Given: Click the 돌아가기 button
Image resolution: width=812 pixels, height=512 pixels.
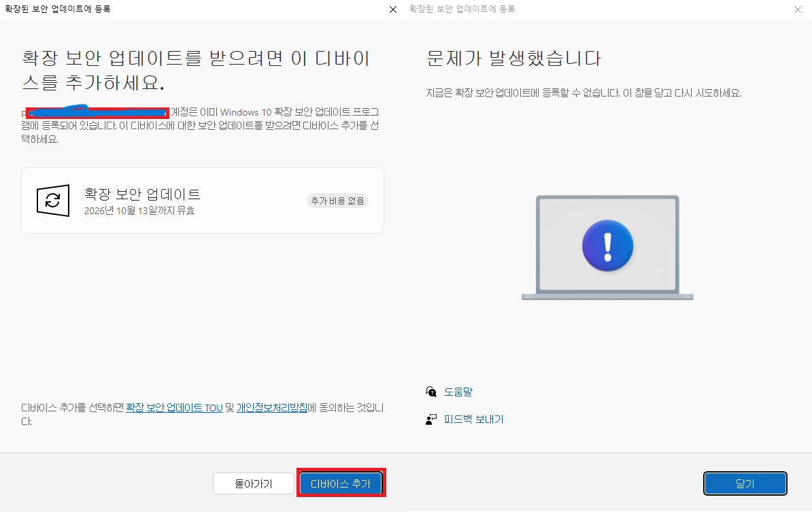Looking at the screenshot, I should 253,483.
